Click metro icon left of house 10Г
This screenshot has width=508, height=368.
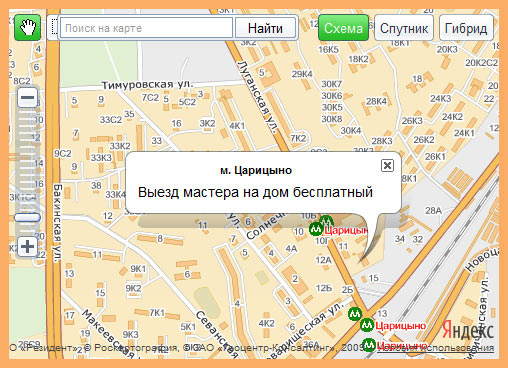(x=316, y=229)
